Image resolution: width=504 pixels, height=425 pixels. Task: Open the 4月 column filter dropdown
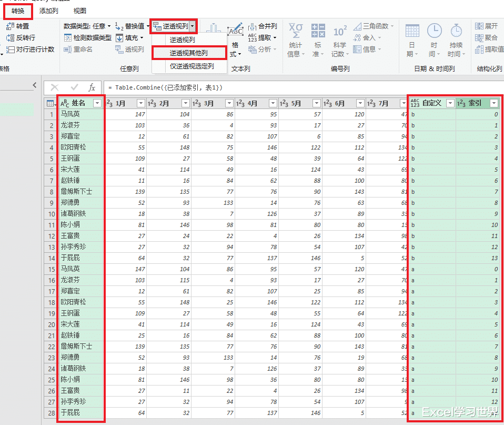coord(273,103)
